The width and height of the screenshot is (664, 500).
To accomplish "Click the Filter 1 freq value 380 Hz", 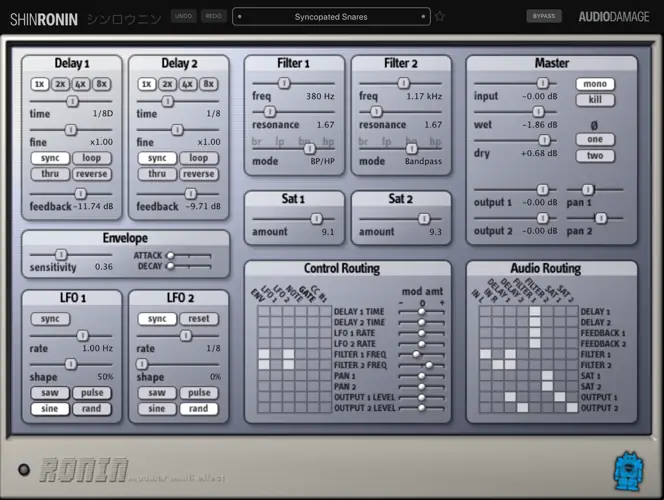I will click(320, 96).
